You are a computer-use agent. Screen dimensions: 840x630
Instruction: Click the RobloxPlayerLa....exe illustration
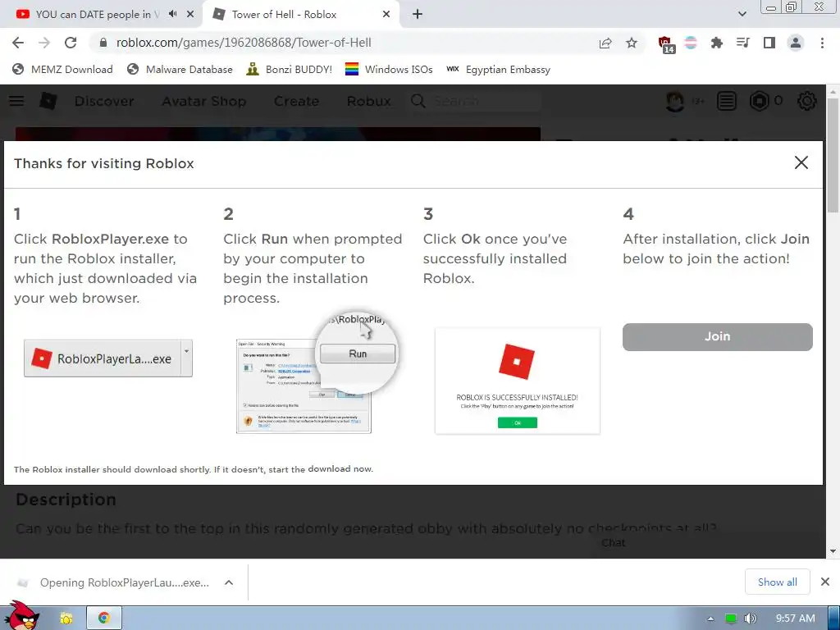tap(108, 358)
